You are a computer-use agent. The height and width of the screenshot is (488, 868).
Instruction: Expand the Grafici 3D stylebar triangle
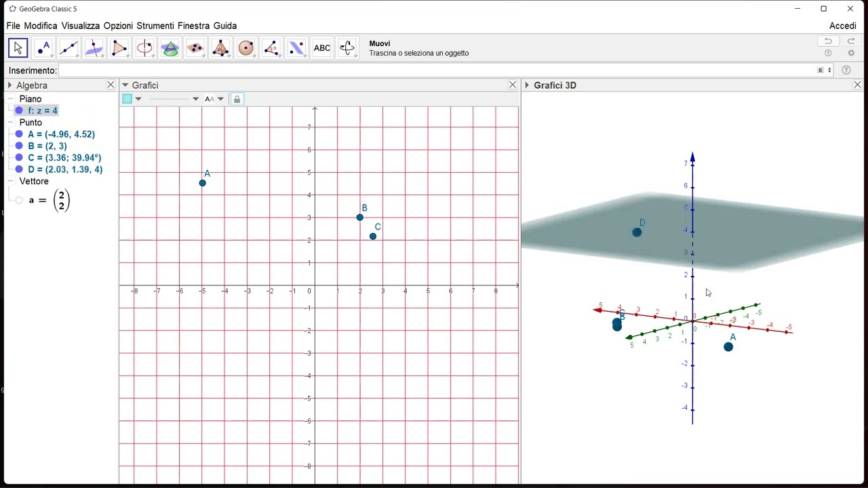click(527, 85)
